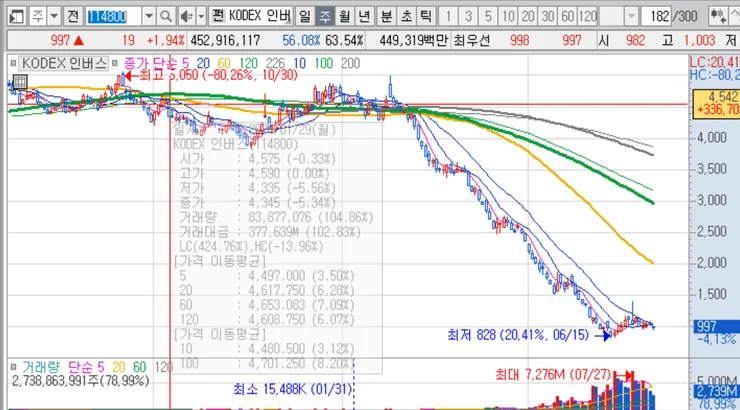
Task: Select the 20 interval button
Action: pyautogui.click(x=528, y=17)
